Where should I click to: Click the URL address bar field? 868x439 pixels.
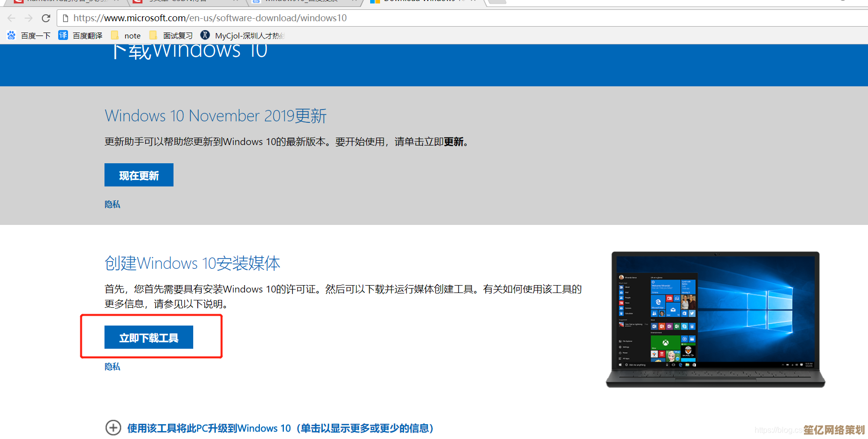[394, 18]
